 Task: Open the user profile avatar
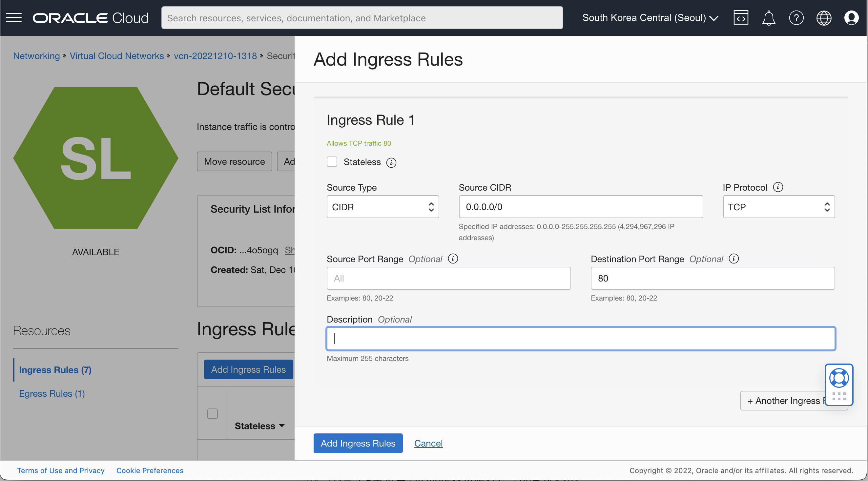(x=851, y=17)
